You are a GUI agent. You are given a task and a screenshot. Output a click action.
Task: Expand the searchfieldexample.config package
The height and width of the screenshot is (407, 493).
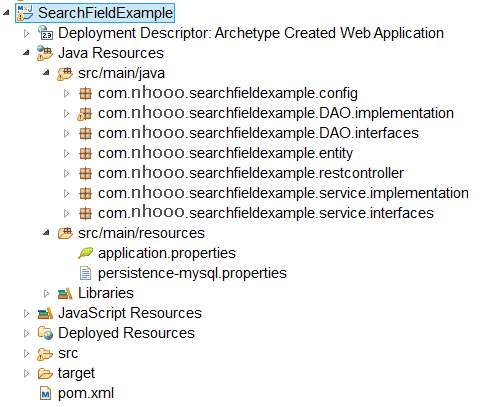point(66,93)
